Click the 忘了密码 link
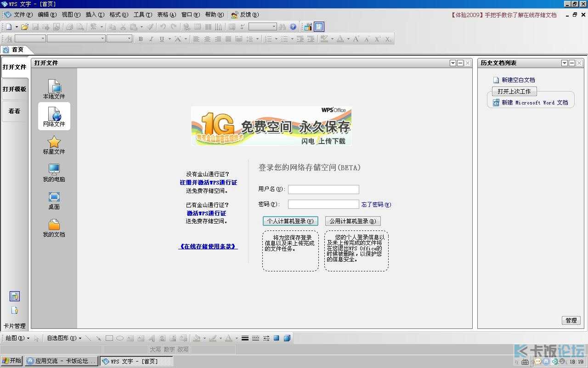 pyautogui.click(x=376, y=205)
